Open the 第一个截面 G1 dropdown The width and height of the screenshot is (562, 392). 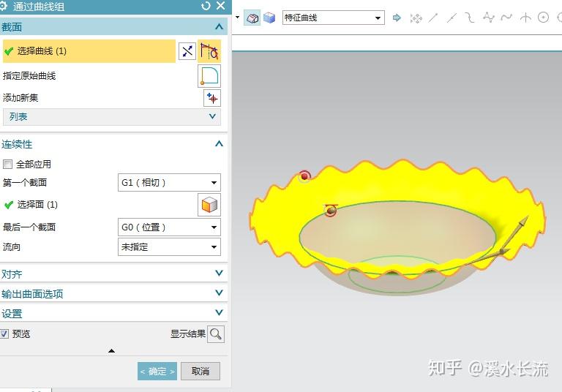[x=169, y=183]
